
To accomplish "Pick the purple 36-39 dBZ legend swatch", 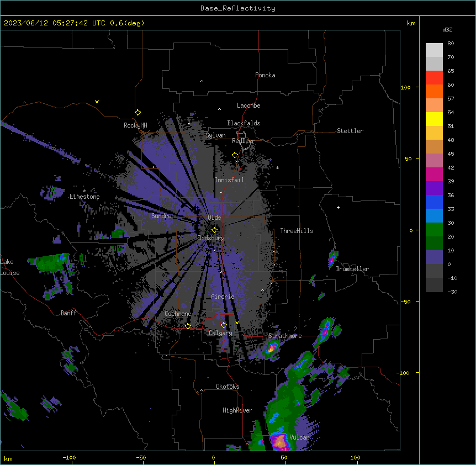I will point(434,188).
